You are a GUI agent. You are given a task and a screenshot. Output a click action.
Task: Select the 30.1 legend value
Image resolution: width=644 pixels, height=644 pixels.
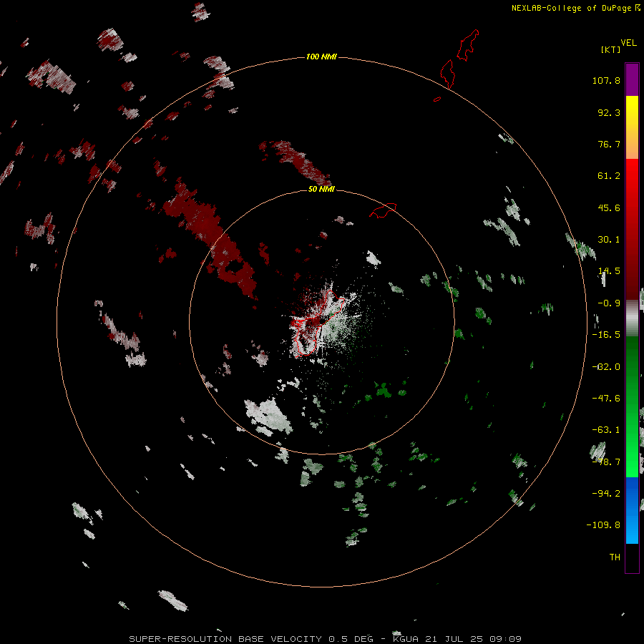(609, 240)
